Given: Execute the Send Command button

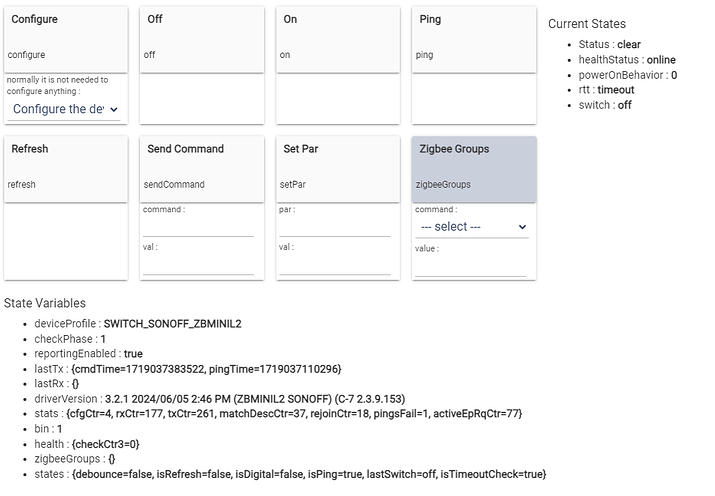Looking at the screenshot, I should [x=201, y=168].
